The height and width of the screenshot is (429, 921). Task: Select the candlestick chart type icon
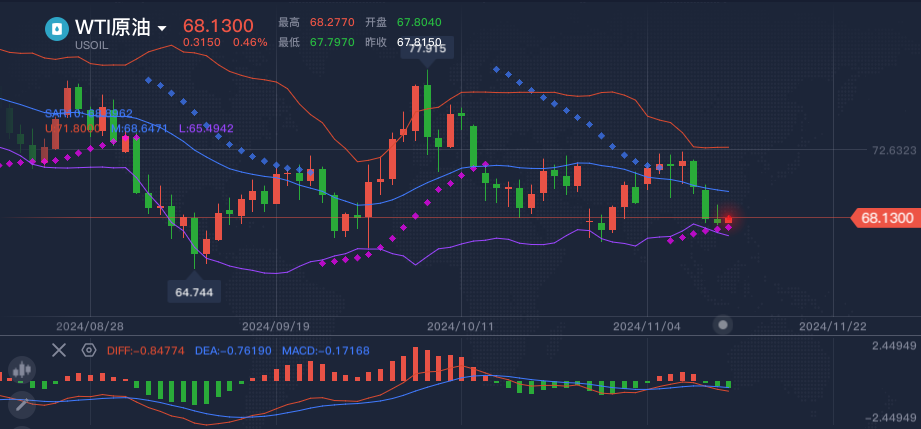tap(21, 370)
